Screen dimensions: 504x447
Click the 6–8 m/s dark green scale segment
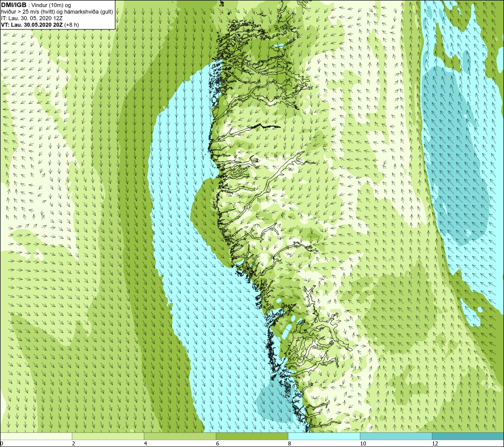click(x=252, y=436)
